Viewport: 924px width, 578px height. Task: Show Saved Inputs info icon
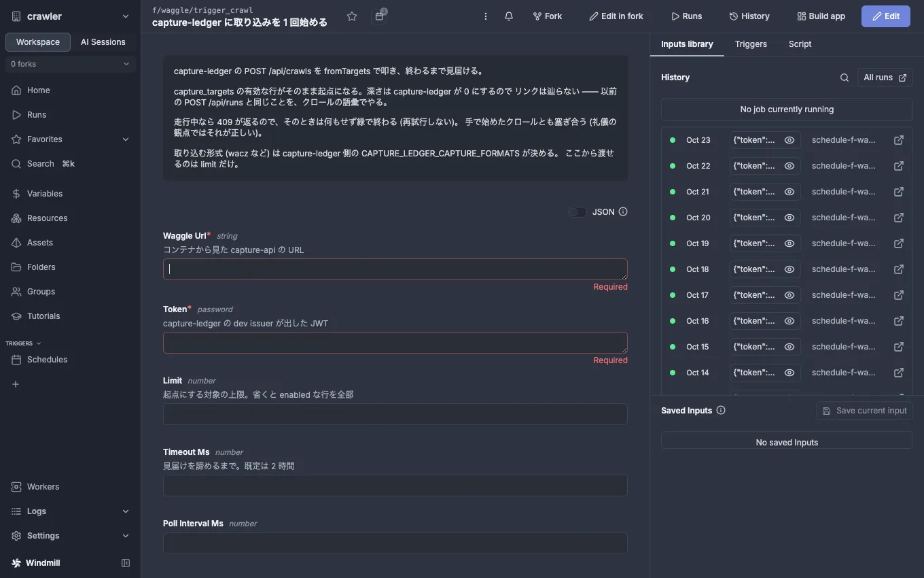pos(721,410)
